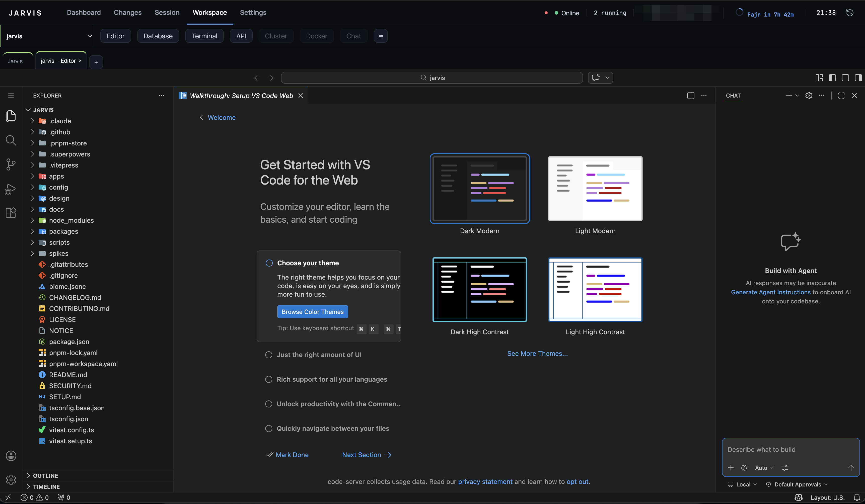
Task: Click Next Section link
Action: pos(367,455)
